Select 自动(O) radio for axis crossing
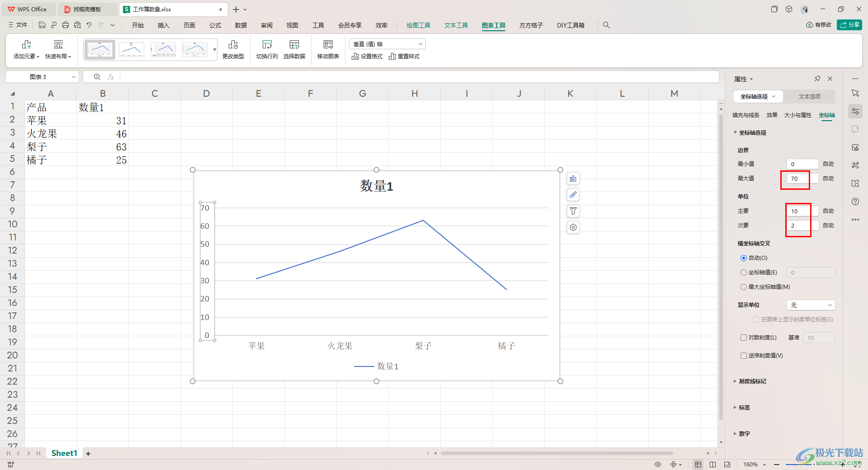The width and height of the screenshot is (868, 470). [x=744, y=258]
